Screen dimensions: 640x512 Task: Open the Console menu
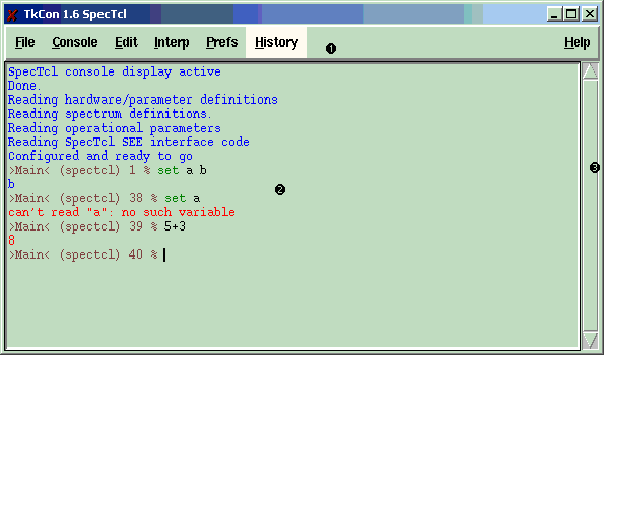(75, 42)
